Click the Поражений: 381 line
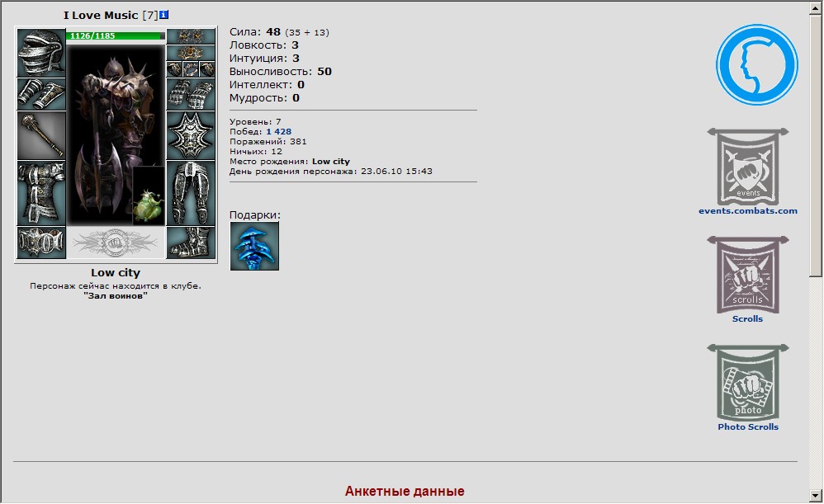The height and width of the screenshot is (504, 824). pyautogui.click(x=268, y=142)
